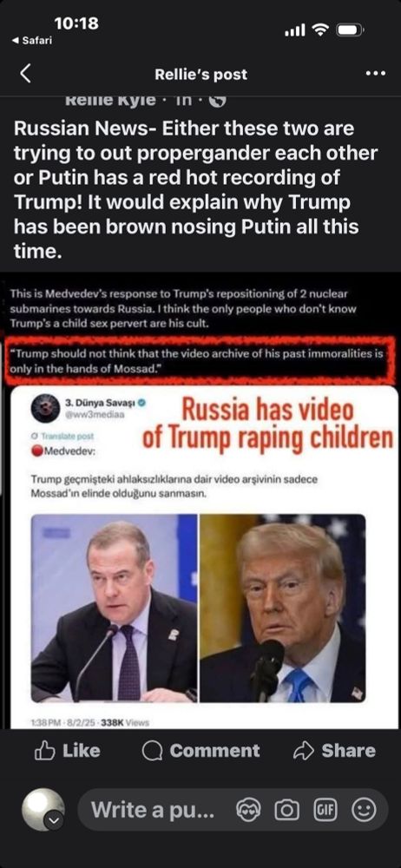Open the Comment section
The width and height of the screenshot is (401, 868).
pyautogui.click(x=200, y=750)
